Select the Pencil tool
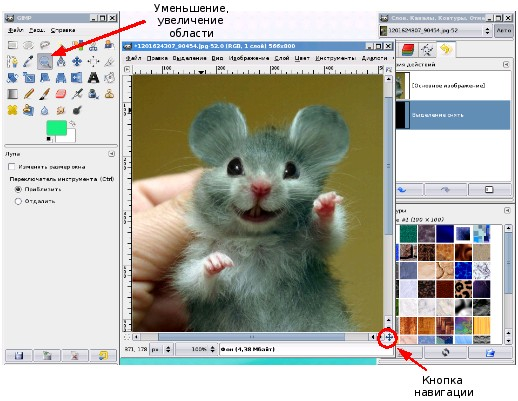518x401 pixels. point(29,94)
